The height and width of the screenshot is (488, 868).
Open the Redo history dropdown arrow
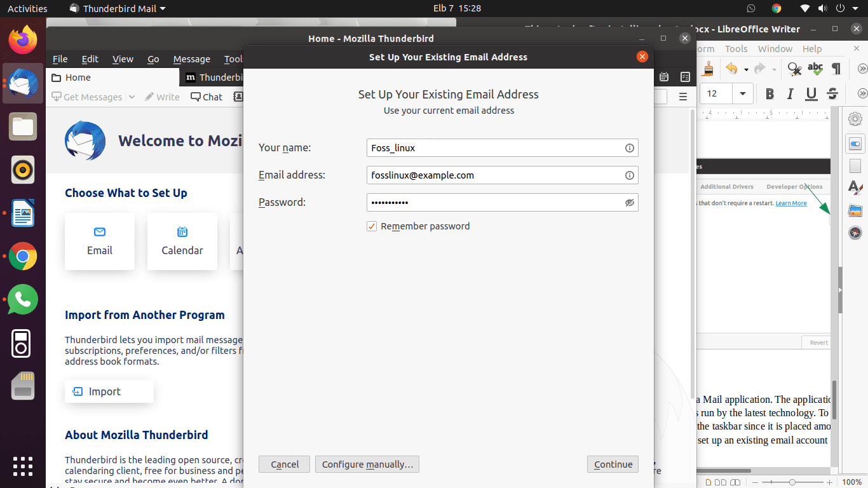[x=774, y=69]
